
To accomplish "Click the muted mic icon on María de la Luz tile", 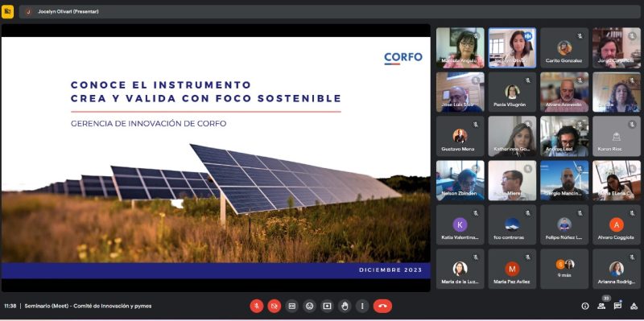I will pos(476,257).
